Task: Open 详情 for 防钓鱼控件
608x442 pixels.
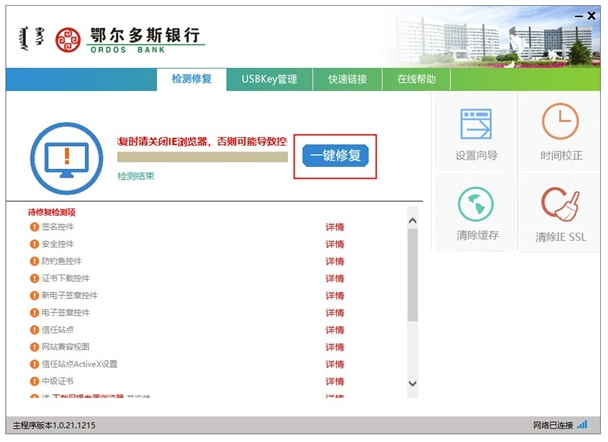Action: (x=335, y=261)
